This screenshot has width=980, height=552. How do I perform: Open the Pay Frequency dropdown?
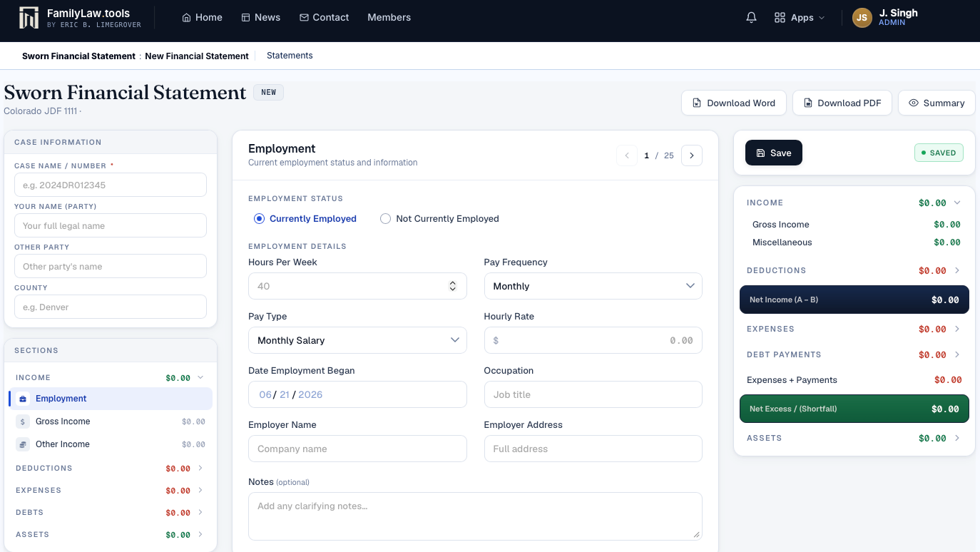(593, 286)
